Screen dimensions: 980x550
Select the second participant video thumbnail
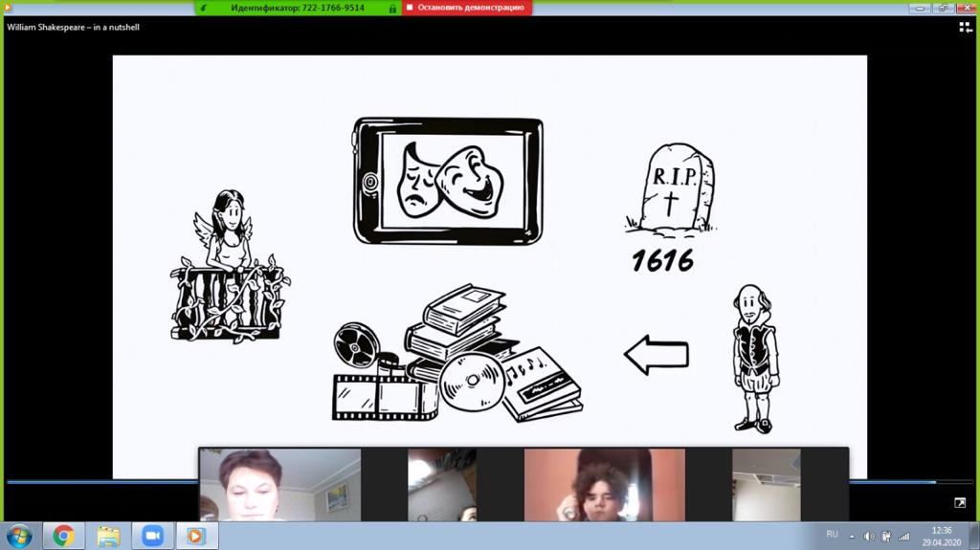(x=441, y=485)
